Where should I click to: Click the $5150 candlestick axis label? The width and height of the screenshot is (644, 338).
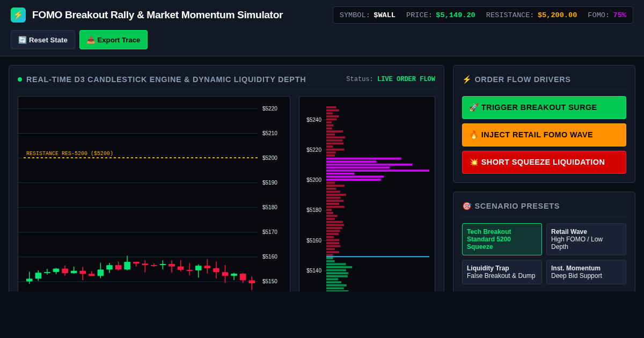pos(270,282)
